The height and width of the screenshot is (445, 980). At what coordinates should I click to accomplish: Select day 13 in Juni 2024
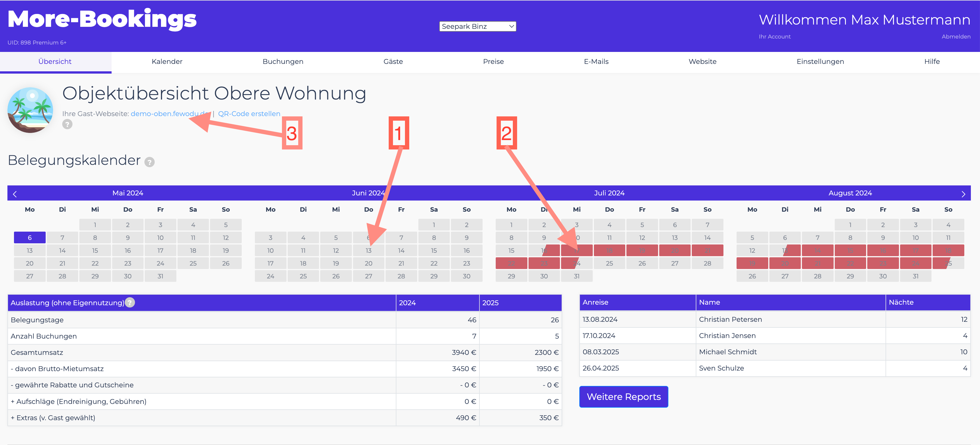click(368, 251)
